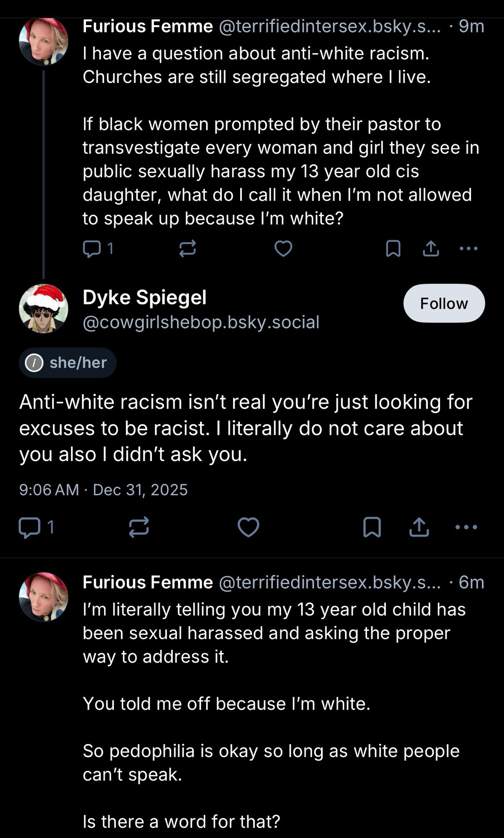Reply to the top Furious Femme post
Screen dimensions: 504x838
[x=91, y=249]
